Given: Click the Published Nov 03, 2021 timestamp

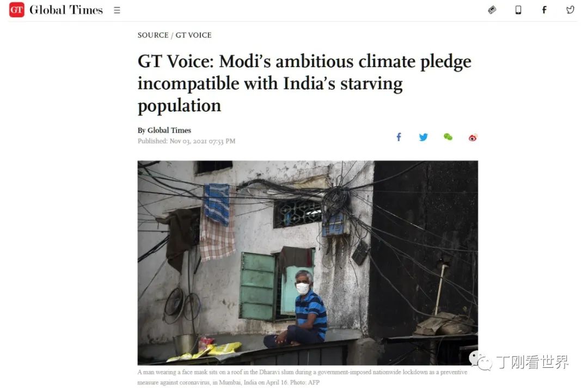Looking at the screenshot, I should pyautogui.click(x=186, y=141).
